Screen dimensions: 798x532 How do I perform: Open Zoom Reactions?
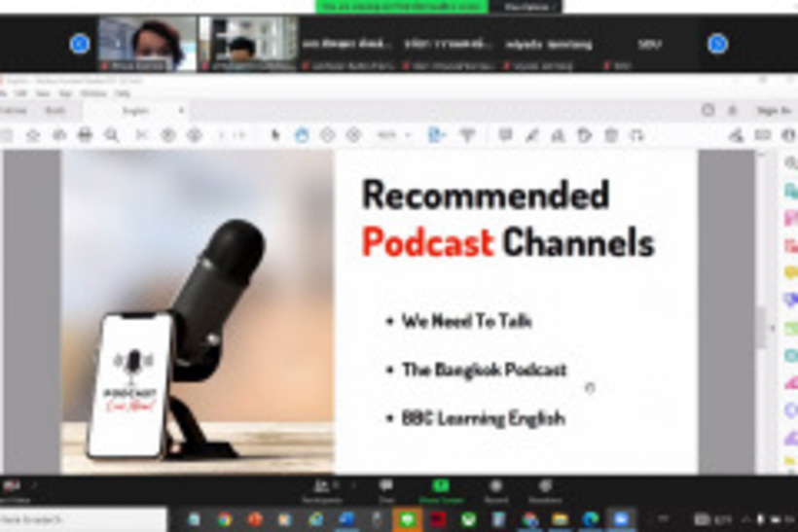(x=545, y=489)
